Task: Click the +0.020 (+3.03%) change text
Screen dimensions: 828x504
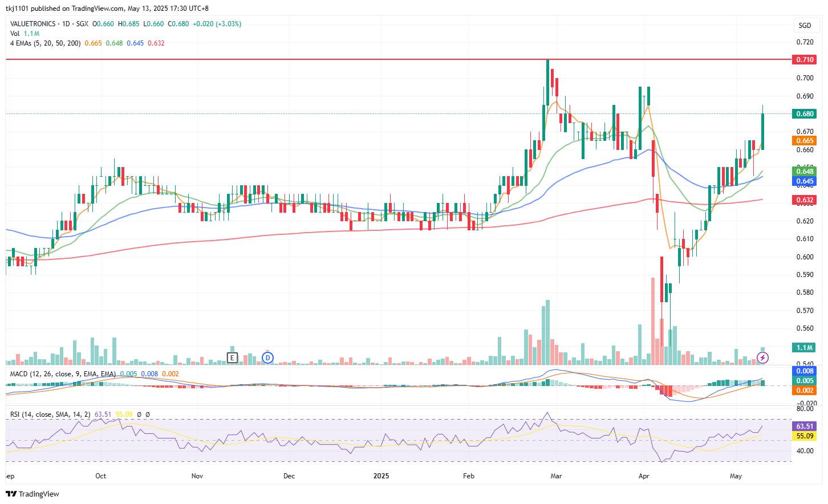Action: 217,24
